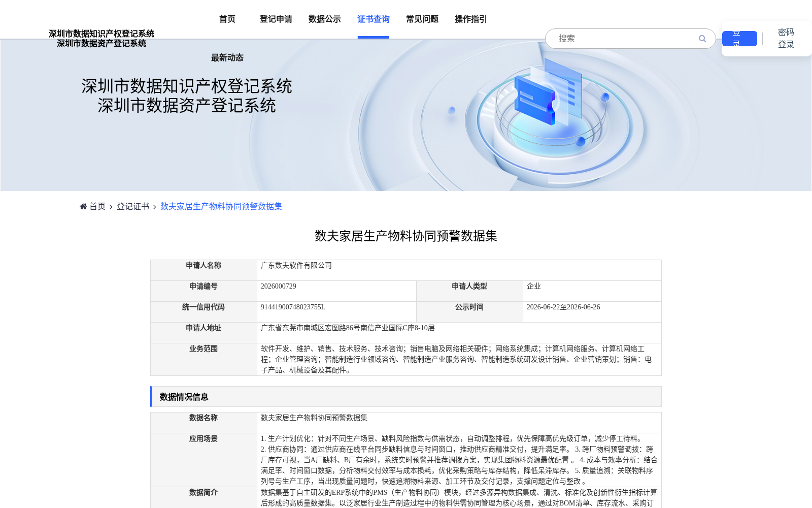Click the 企业 applicant type value
The height and width of the screenshot is (508, 812).
tap(534, 287)
